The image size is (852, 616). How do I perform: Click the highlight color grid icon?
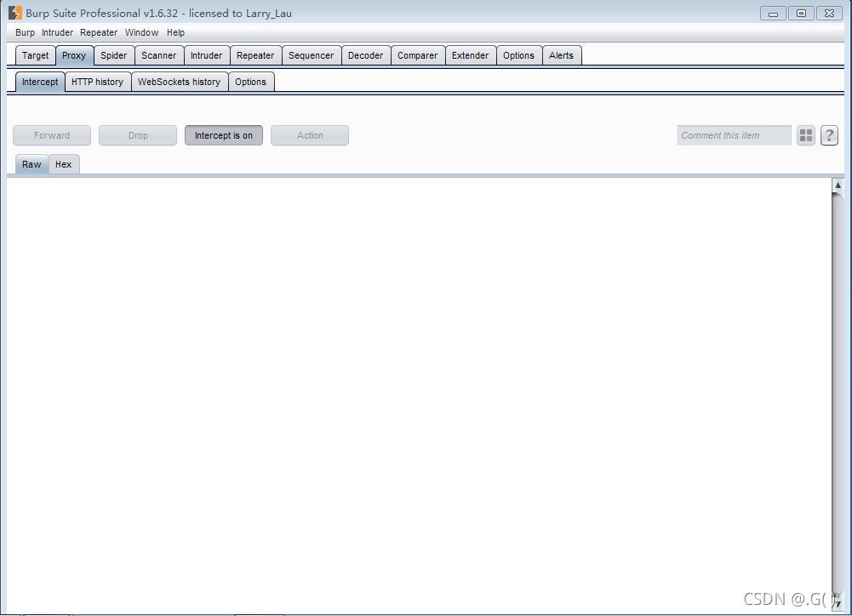click(806, 135)
